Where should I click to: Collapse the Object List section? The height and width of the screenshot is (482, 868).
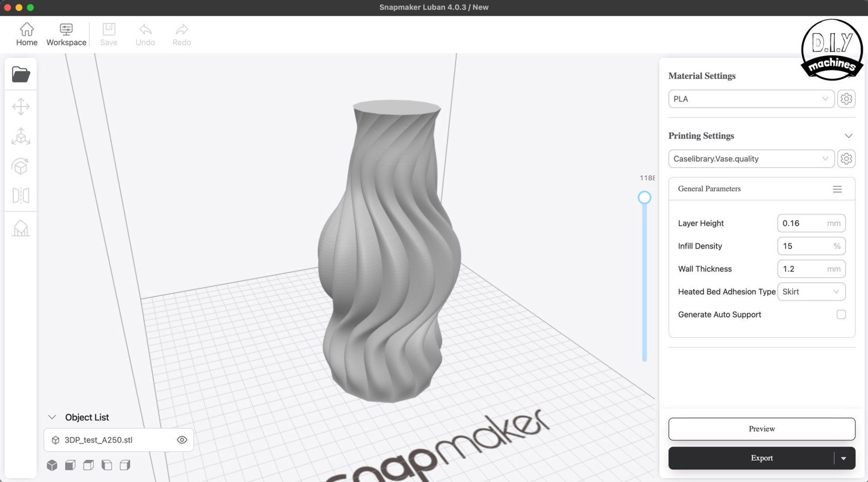pyautogui.click(x=52, y=417)
